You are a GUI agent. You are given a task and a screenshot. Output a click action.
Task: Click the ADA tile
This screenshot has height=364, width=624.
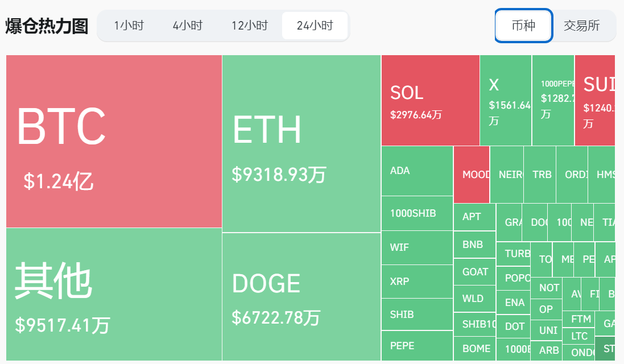(417, 171)
